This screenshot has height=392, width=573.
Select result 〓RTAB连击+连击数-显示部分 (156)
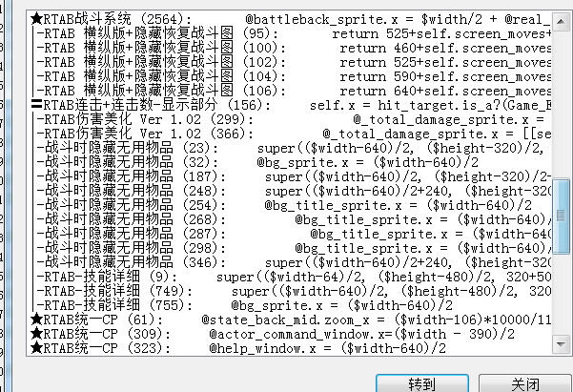click(x=290, y=105)
